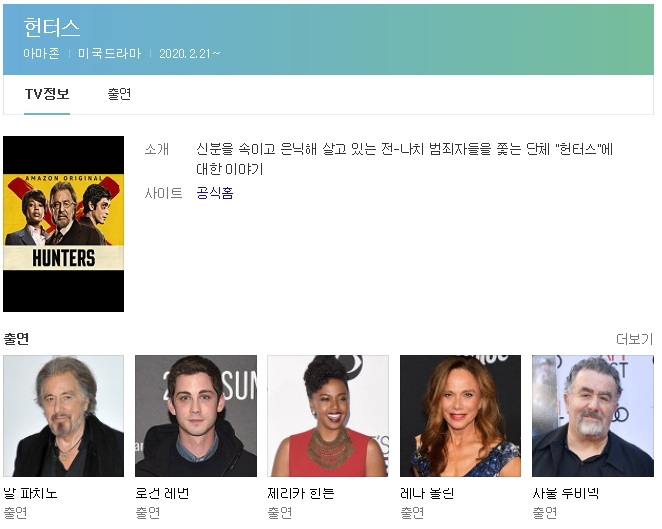Click 알 파치노's photo
Screen dimensions: 662x529
click(x=64, y=416)
